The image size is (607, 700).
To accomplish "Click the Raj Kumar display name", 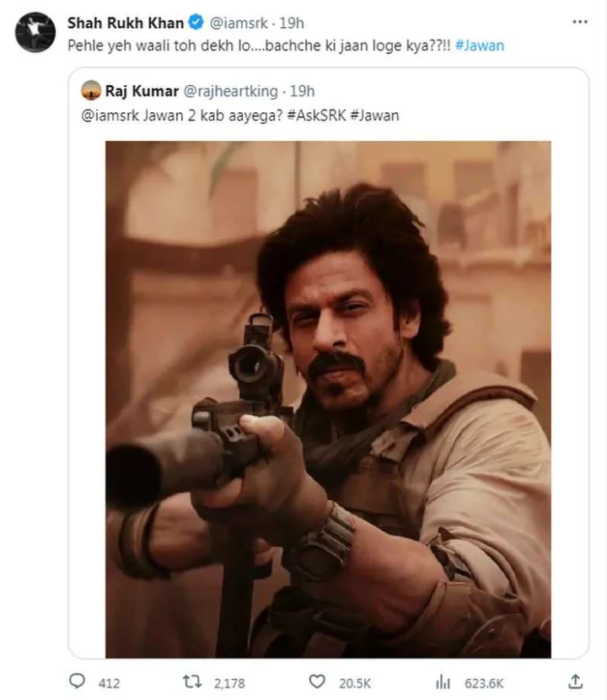I will (x=142, y=91).
